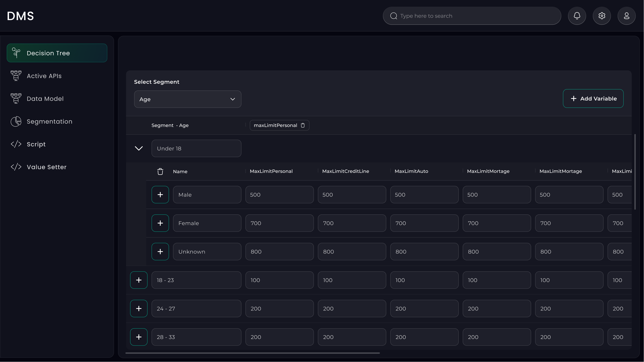Click the Add Variable button
This screenshot has height=362, width=644.
[x=593, y=98]
